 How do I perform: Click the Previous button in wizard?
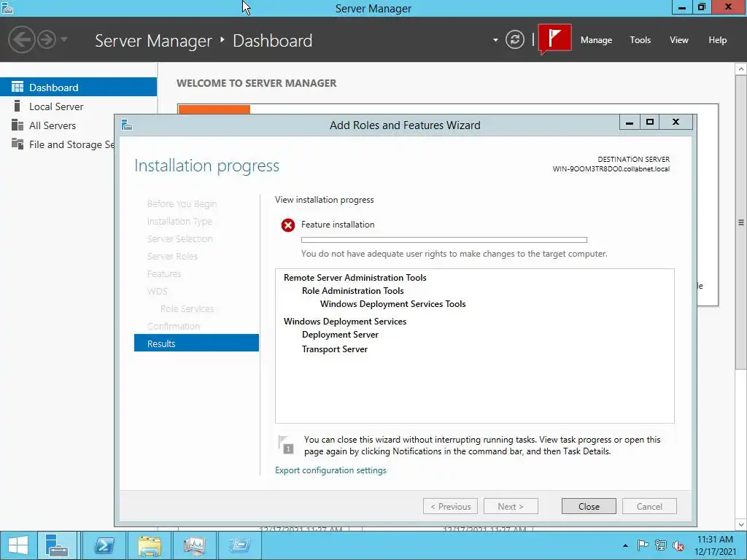pyautogui.click(x=450, y=506)
